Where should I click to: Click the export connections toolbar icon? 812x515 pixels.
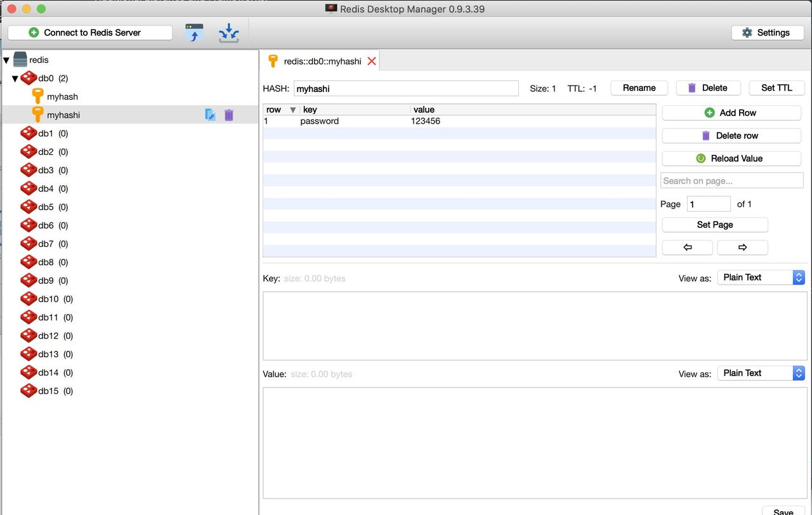click(228, 33)
